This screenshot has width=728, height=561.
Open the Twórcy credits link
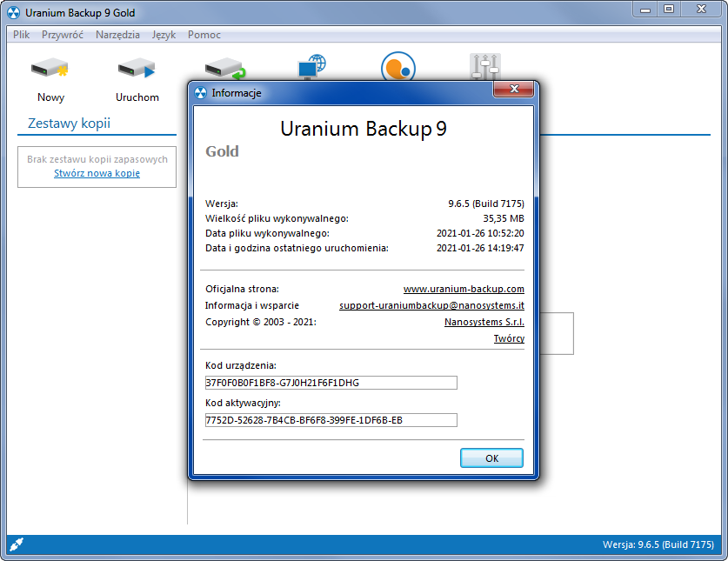509,338
